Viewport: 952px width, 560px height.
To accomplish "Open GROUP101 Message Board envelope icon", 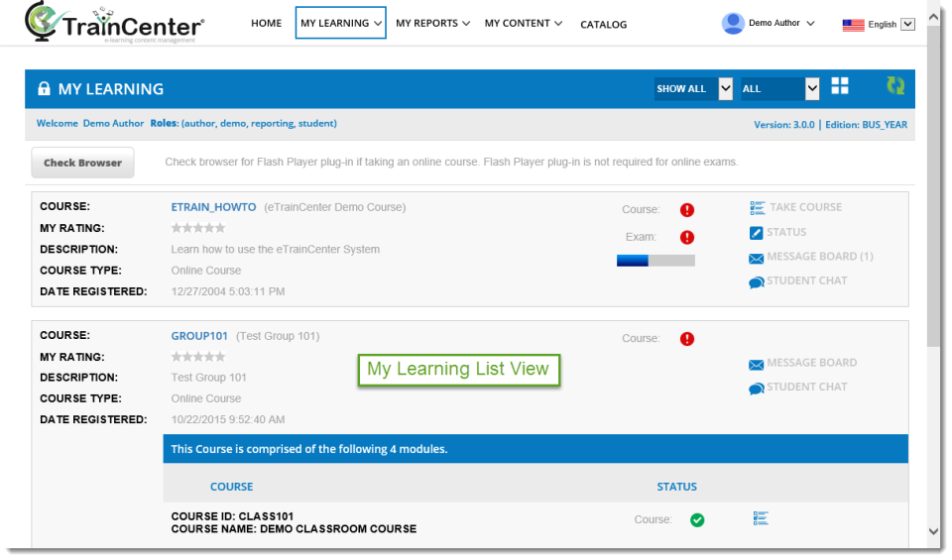I will 757,365.
